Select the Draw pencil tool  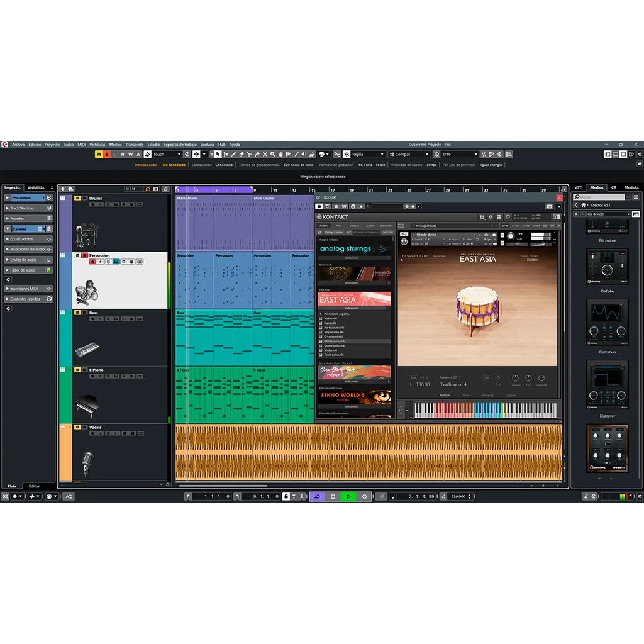click(x=233, y=155)
